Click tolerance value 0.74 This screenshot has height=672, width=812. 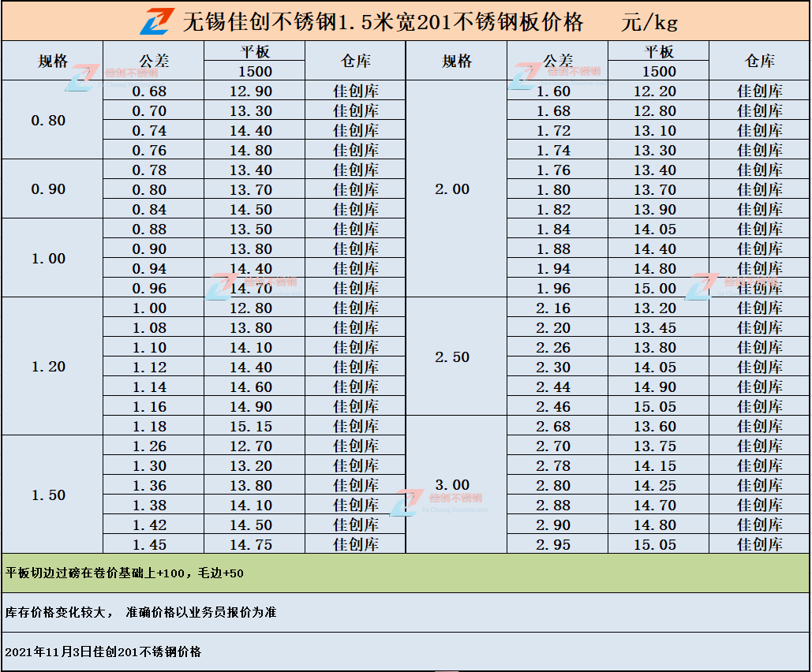[x=149, y=130]
